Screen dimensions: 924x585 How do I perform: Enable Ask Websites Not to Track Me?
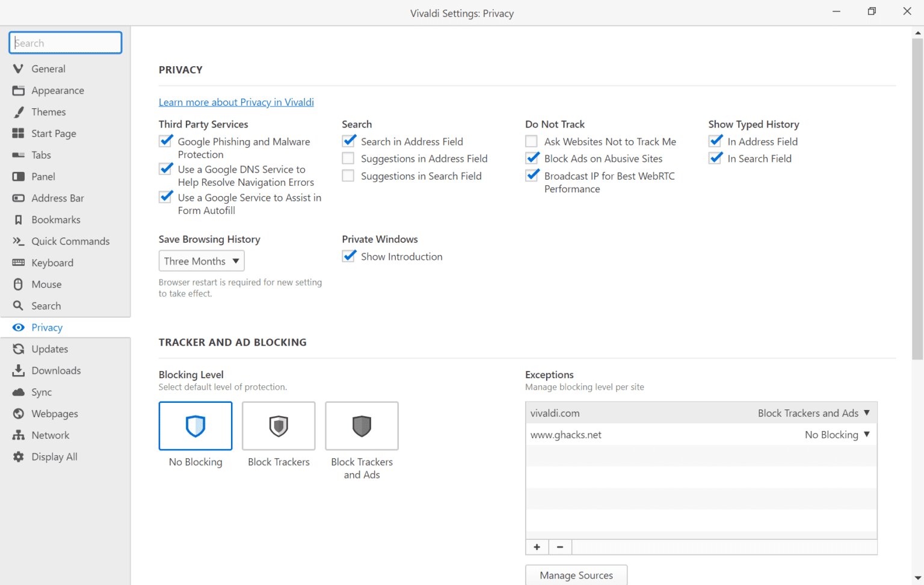pyautogui.click(x=531, y=141)
